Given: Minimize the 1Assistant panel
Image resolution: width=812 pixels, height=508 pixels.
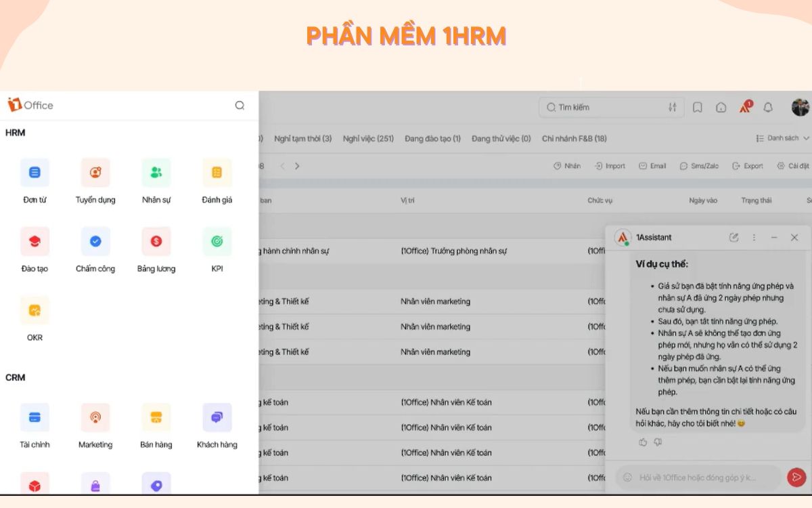Looking at the screenshot, I should click(x=774, y=238).
